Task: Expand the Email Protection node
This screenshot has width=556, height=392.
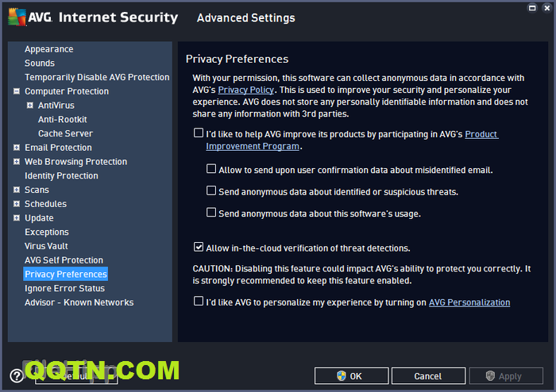Action: pyautogui.click(x=17, y=148)
